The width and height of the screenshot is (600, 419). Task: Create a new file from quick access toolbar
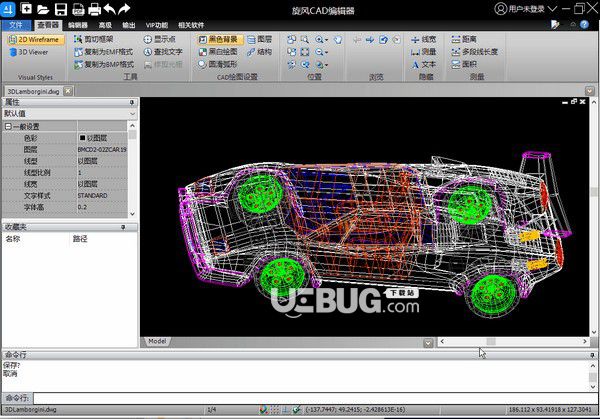[x=26, y=8]
